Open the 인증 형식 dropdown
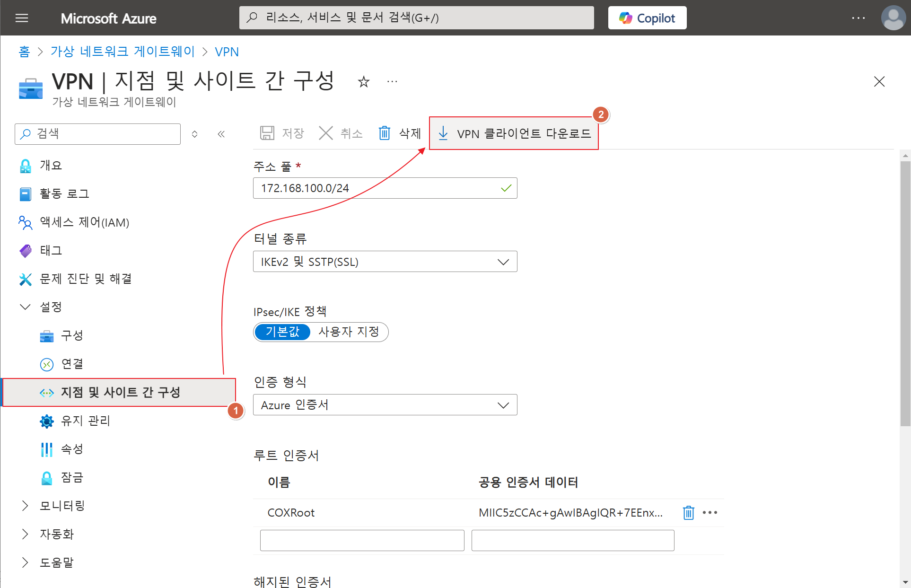911x588 pixels. click(385, 405)
